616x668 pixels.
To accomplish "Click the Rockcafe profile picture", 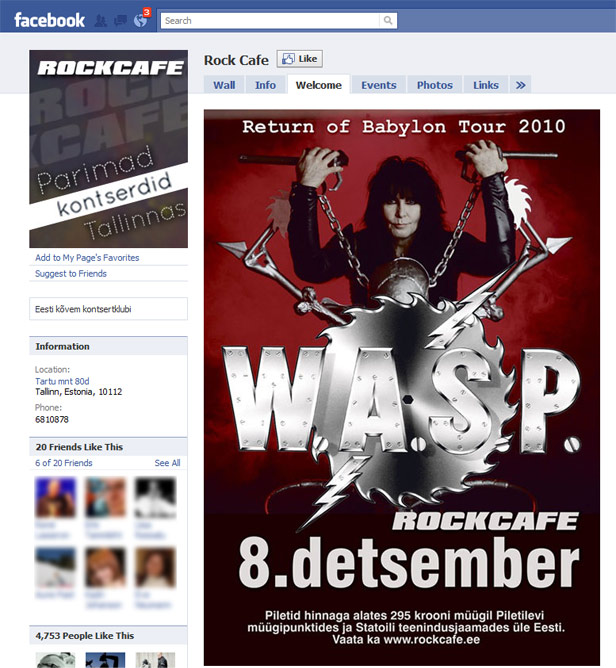I will tap(109, 149).
